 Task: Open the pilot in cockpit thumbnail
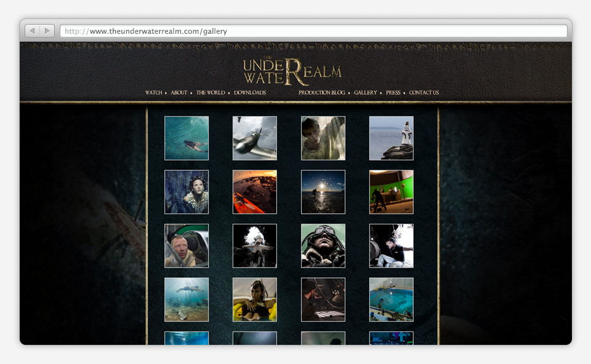coord(187,246)
